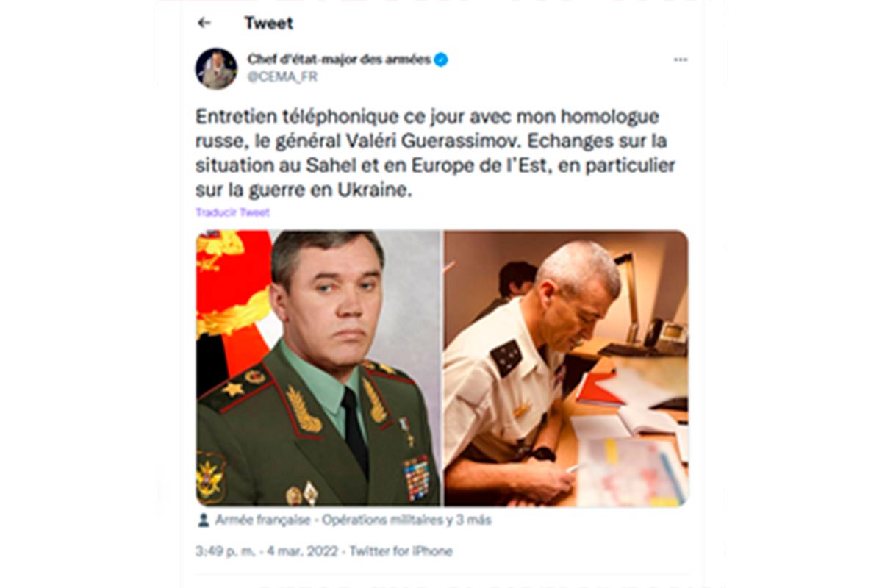Open the right photo of the officer writing

(566, 367)
